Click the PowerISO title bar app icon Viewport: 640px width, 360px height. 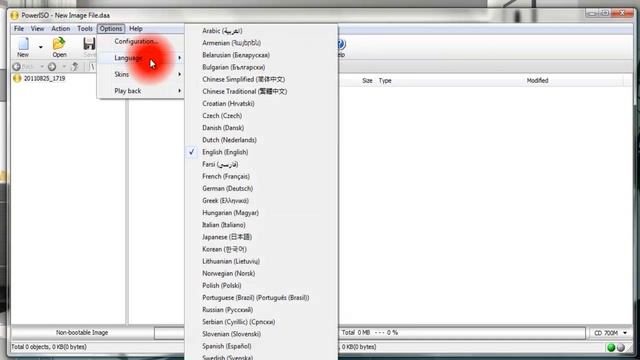pos(15,16)
